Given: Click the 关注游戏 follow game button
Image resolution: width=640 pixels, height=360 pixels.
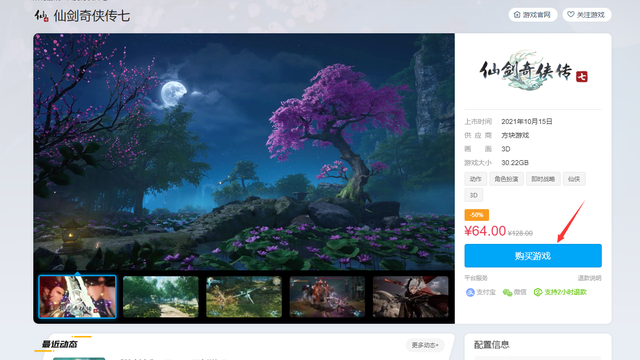Looking at the screenshot, I should coord(587,15).
